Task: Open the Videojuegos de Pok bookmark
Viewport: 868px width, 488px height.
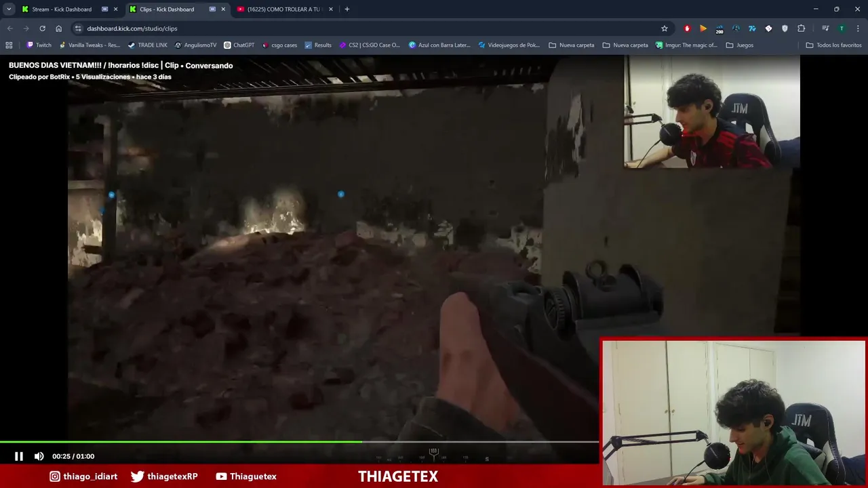Action: [509, 45]
